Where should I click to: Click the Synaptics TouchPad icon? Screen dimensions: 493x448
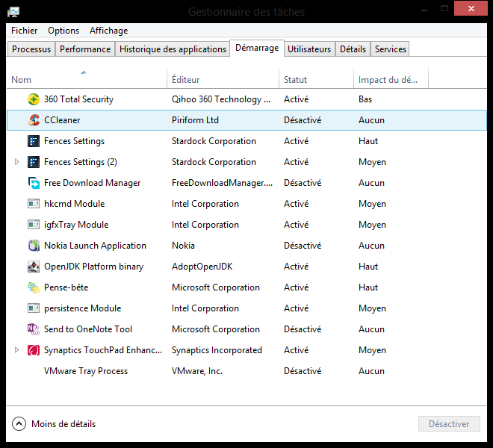[34, 350]
